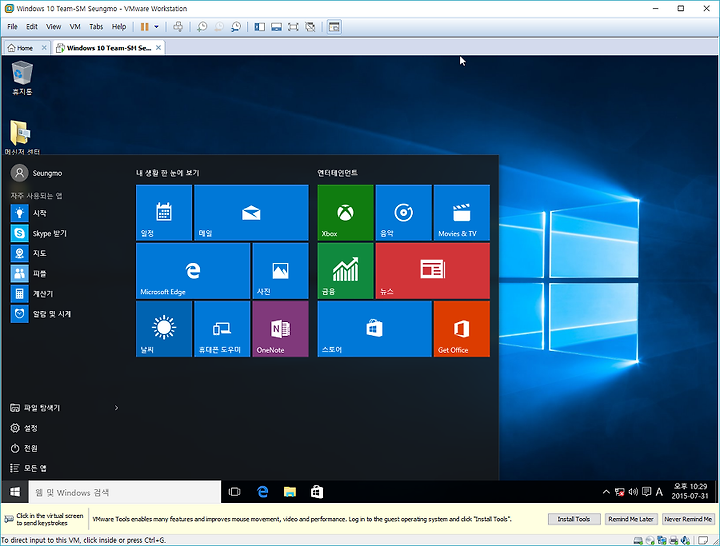The height and width of the screenshot is (546, 720).
Task: Show 모든 앱 all apps list
Action: (28, 468)
